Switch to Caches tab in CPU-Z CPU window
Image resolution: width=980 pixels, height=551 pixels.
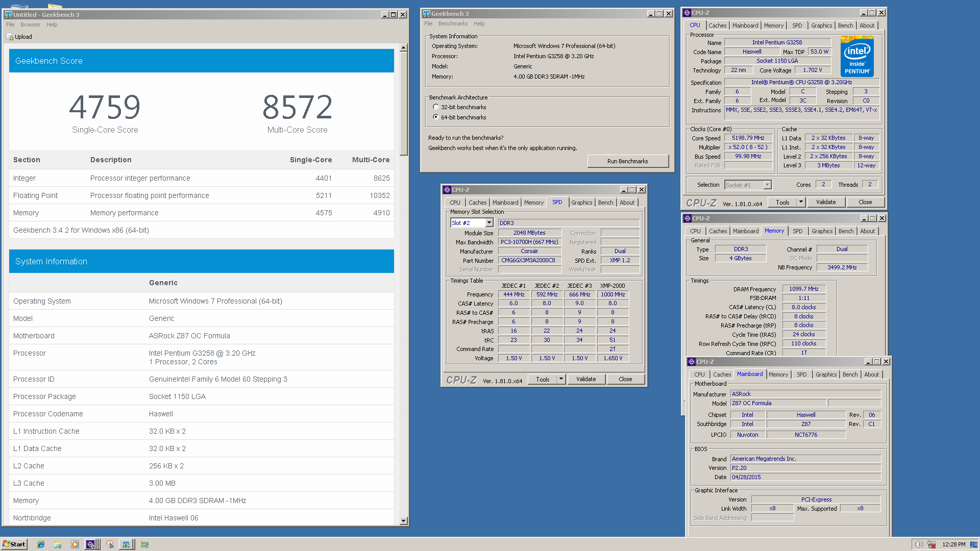pyautogui.click(x=717, y=26)
